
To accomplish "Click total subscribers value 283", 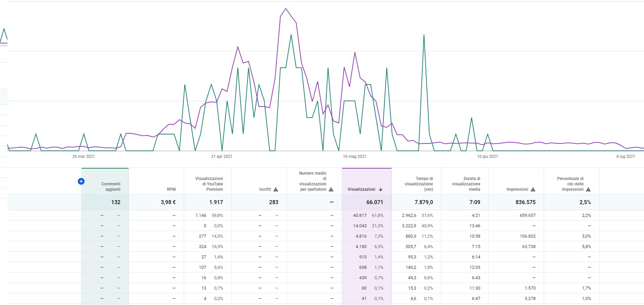I will pyautogui.click(x=274, y=202).
